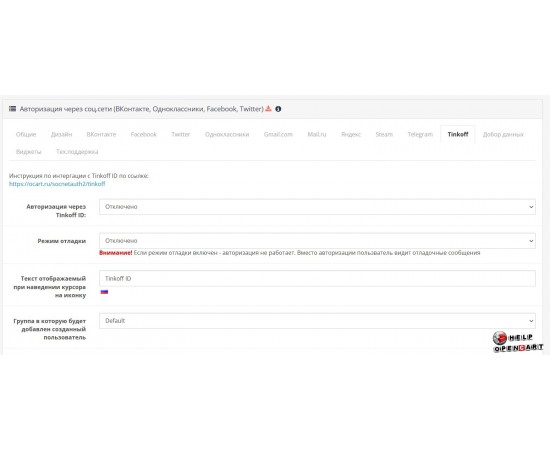Switch to the Дизайн tab

(x=61, y=134)
